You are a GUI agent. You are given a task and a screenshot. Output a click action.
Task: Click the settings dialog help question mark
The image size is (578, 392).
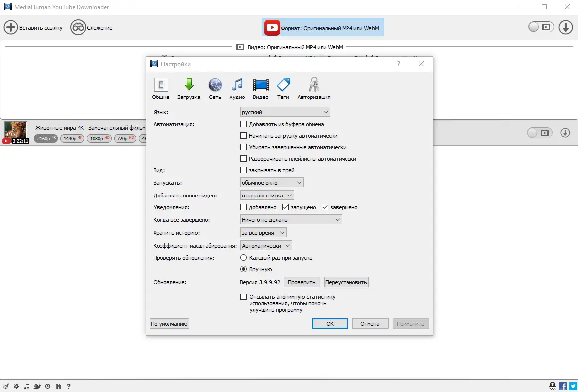click(x=398, y=64)
